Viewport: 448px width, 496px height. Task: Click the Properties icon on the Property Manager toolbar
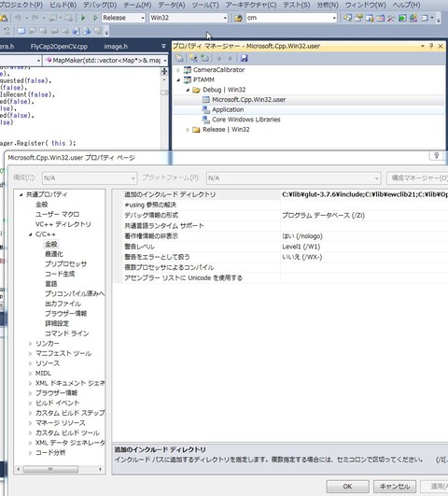[x=179, y=58]
